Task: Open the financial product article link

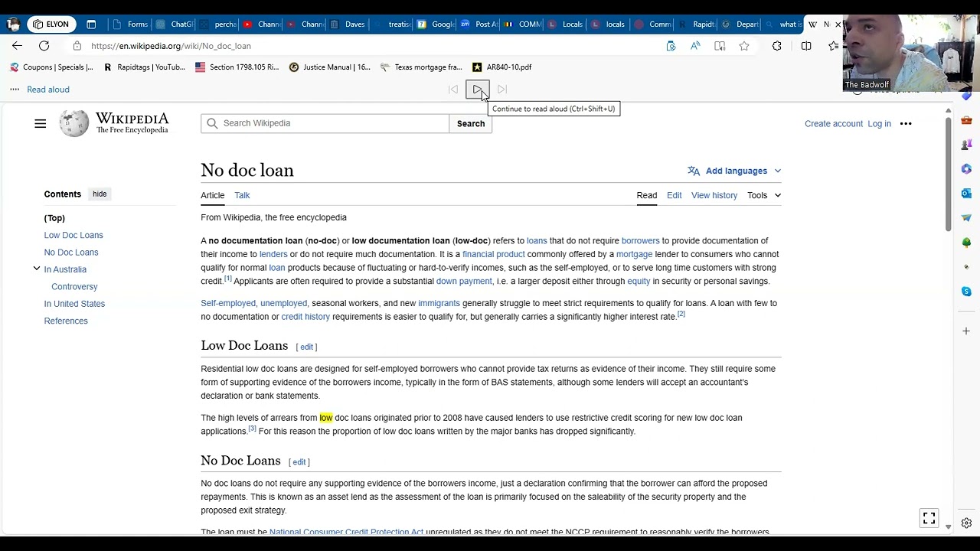Action: pos(494,254)
